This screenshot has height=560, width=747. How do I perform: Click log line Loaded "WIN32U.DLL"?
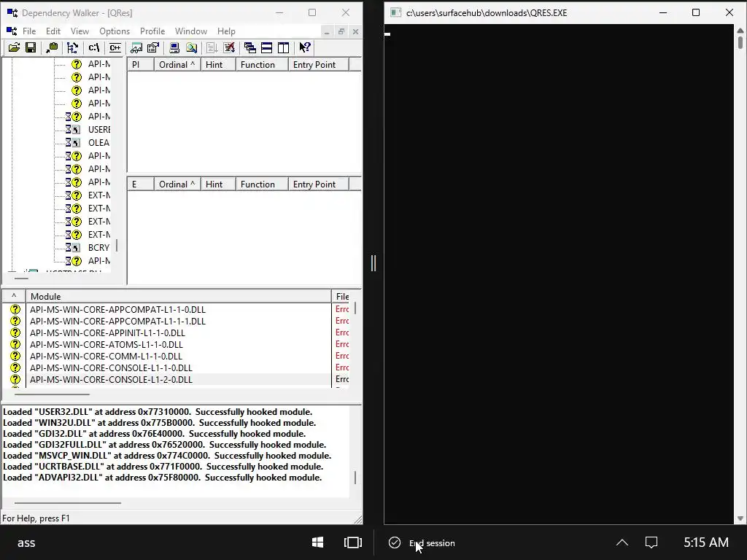click(x=160, y=423)
